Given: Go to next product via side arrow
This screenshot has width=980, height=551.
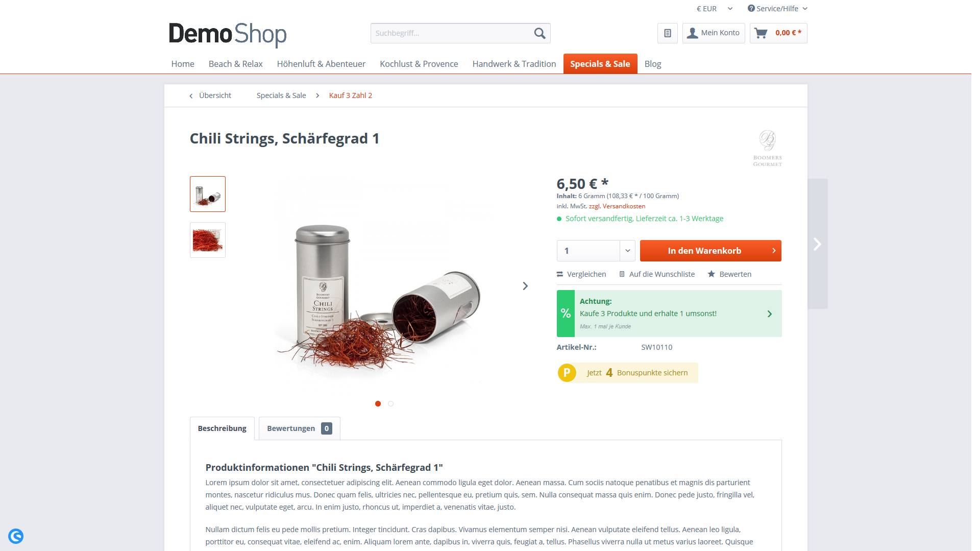Looking at the screenshot, I should 817,244.
